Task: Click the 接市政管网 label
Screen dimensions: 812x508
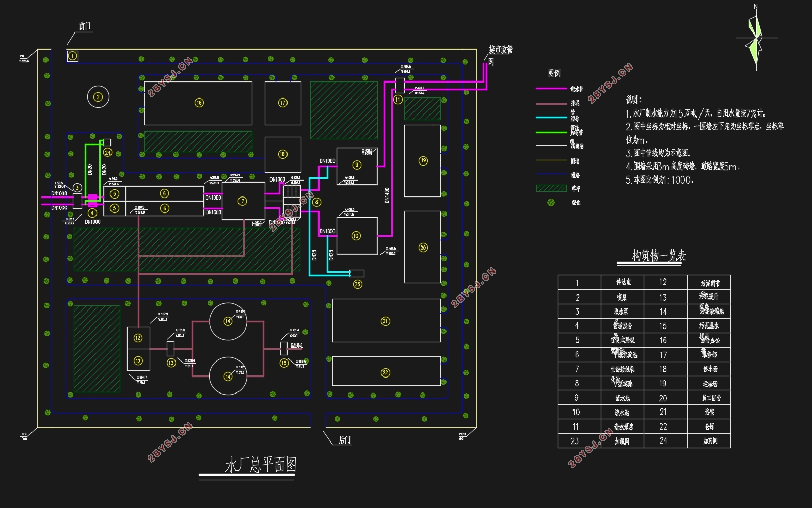Action: pyautogui.click(x=500, y=55)
